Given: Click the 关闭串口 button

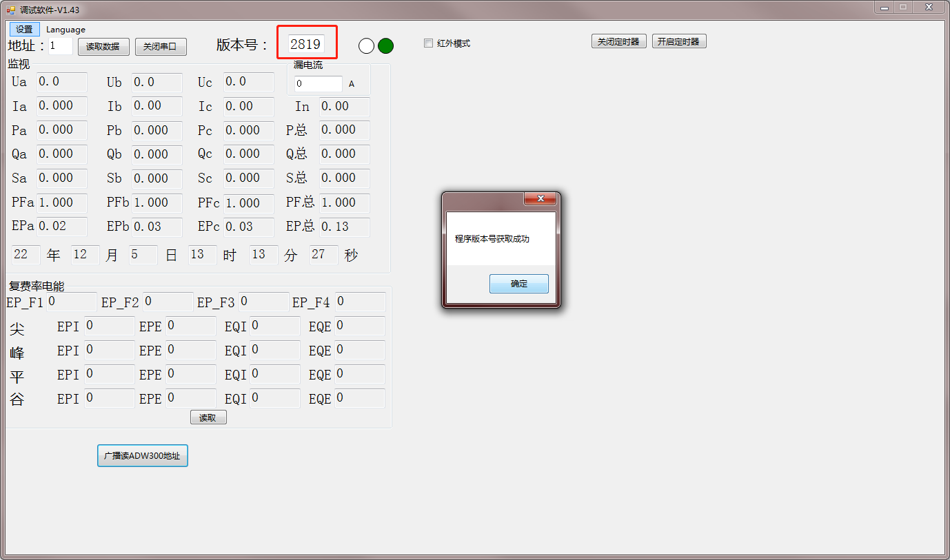Looking at the screenshot, I should click(x=161, y=47).
